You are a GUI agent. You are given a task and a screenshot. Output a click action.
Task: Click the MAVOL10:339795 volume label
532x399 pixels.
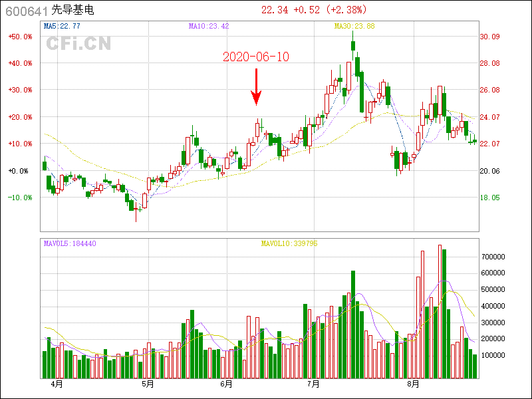(289, 243)
